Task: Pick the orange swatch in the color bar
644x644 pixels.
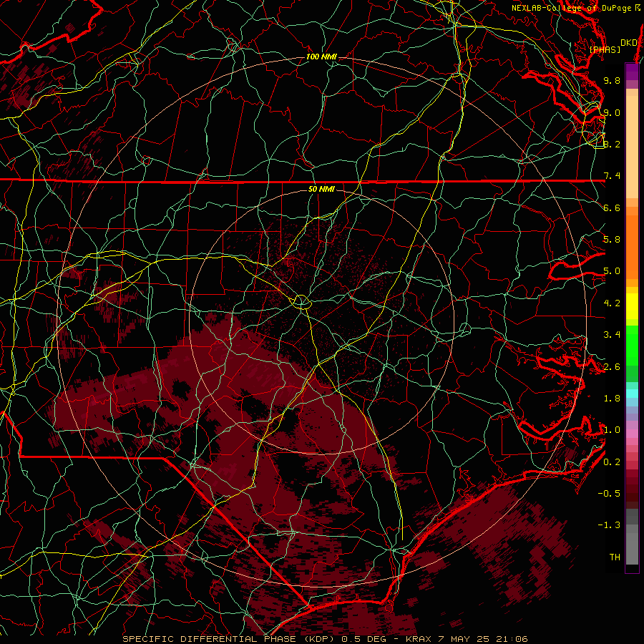Action: [x=632, y=246]
